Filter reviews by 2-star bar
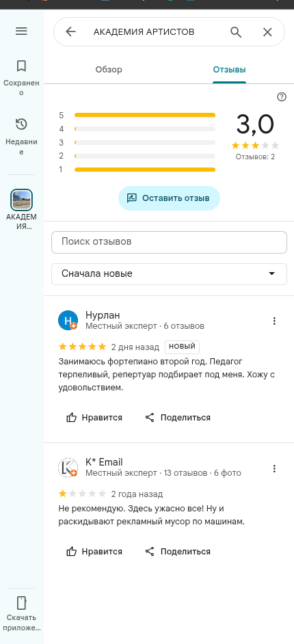Screen dimensions: 294x644 coord(137,156)
